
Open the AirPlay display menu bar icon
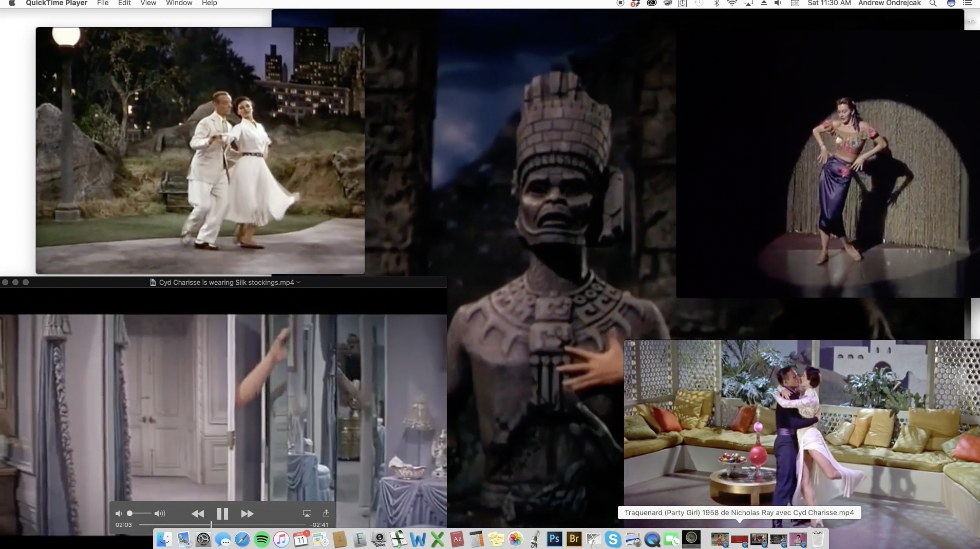point(748,3)
